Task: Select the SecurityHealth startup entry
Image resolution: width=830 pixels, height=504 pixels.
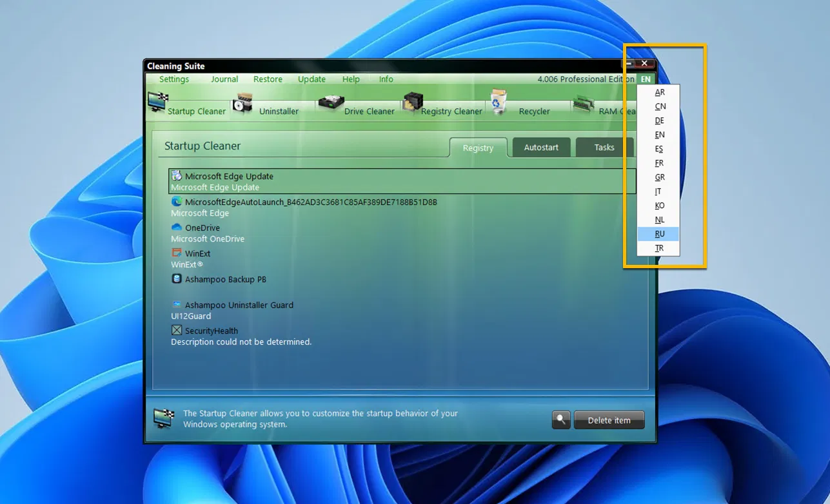Action: click(x=402, y=336)
